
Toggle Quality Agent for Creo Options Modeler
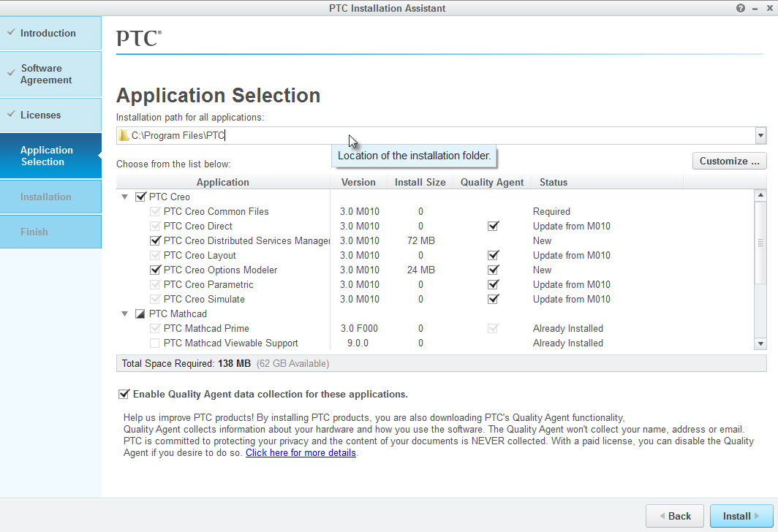[x=493, y=270]
